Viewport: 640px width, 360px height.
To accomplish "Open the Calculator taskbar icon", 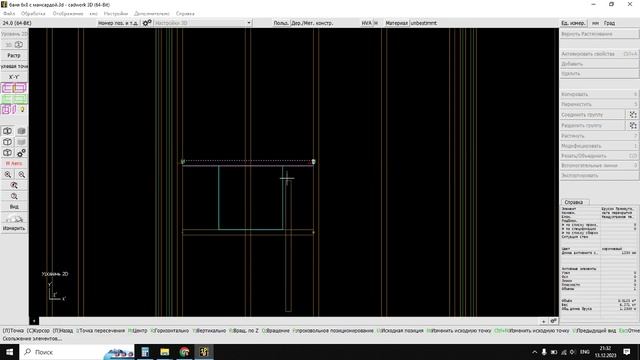I will (x=145, y=352).
